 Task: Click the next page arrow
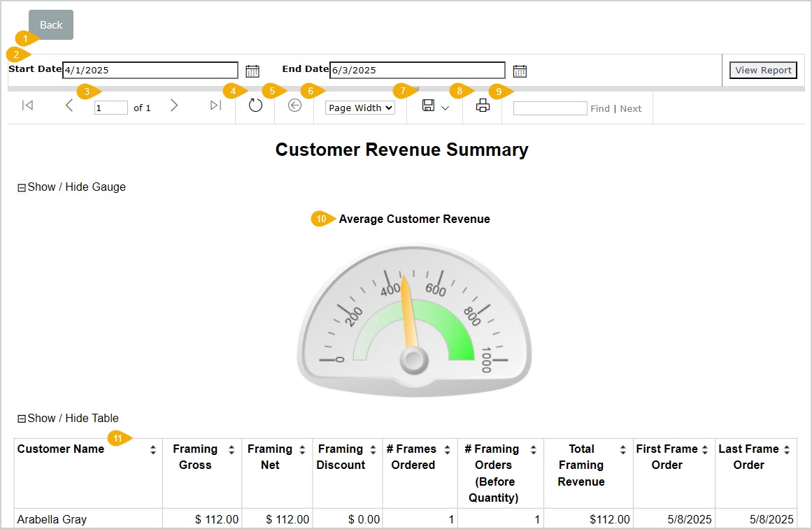click(x=173, y=106)
